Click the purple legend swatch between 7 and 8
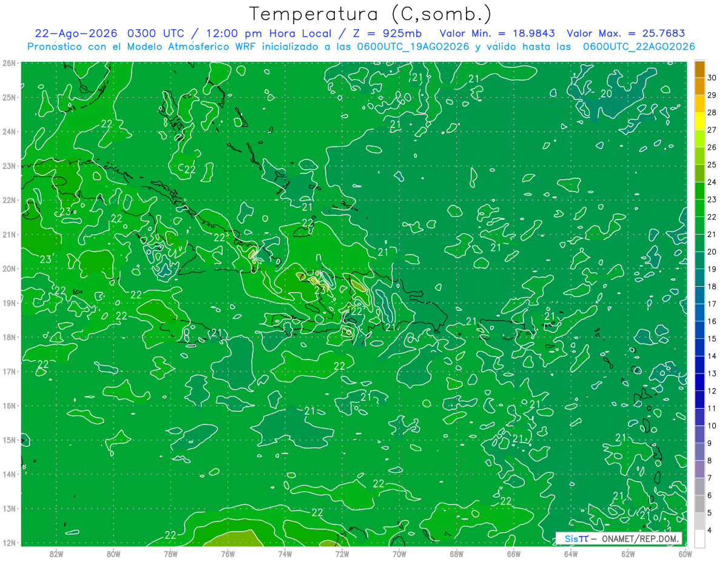The image size is (728, 562). (x=699, y=469)
